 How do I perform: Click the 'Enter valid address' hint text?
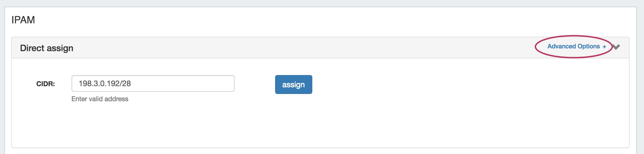click(100, 99)
